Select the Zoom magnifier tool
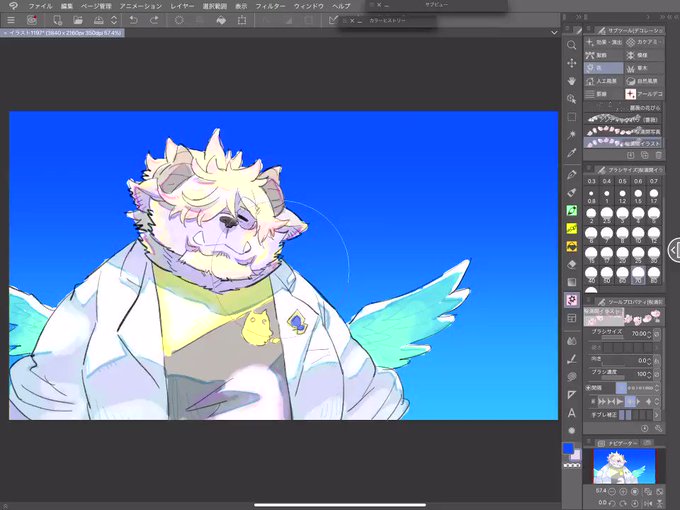The height and width of the screenshot is (510, 680). point(572,45)
